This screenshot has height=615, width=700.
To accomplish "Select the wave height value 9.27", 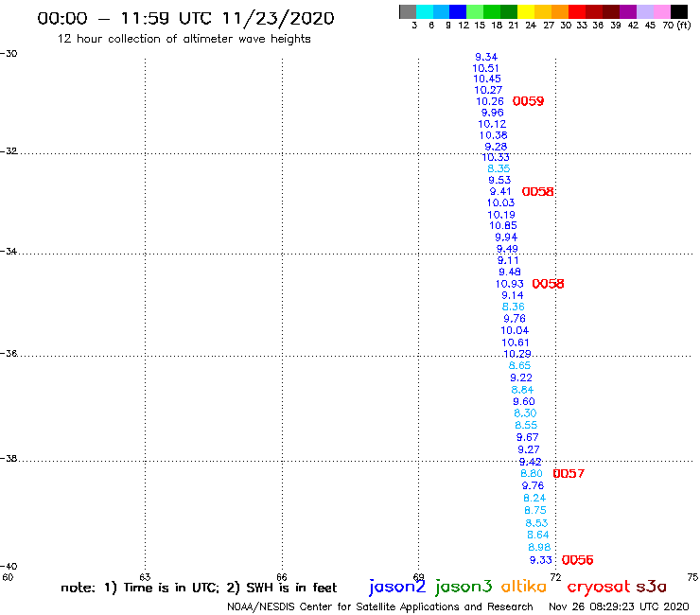I will [x=529, y=449].
